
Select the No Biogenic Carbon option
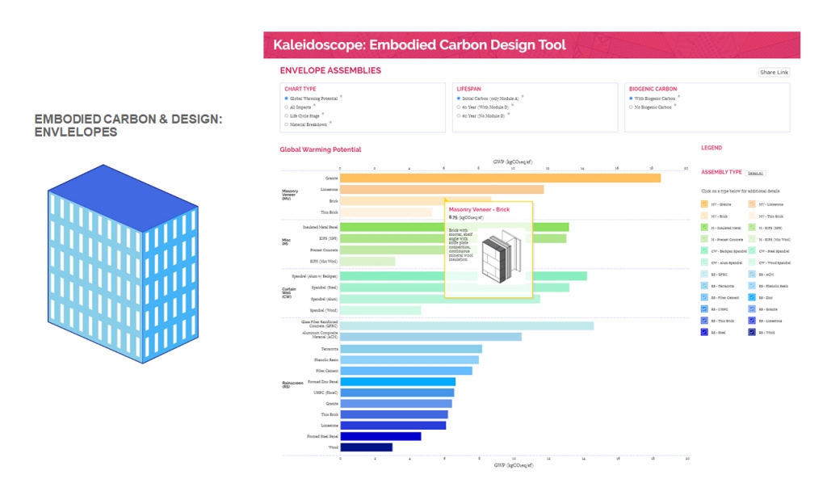(x=632, y=107)
